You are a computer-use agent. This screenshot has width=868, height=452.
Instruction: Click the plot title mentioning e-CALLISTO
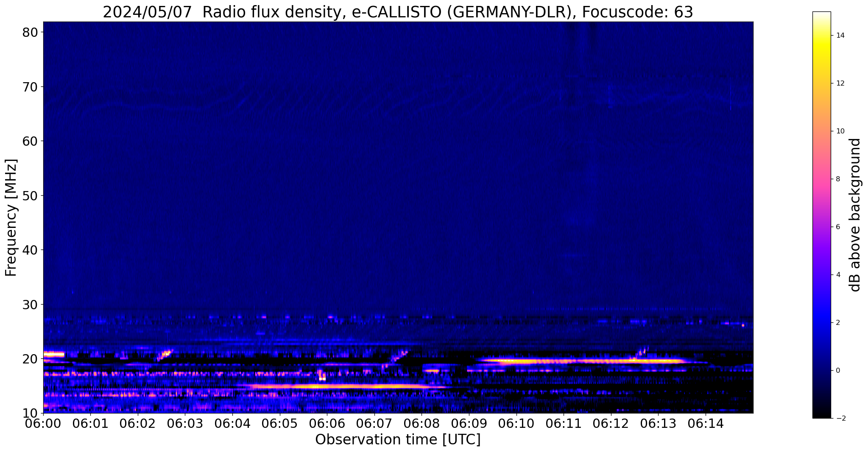coord(398,12)
